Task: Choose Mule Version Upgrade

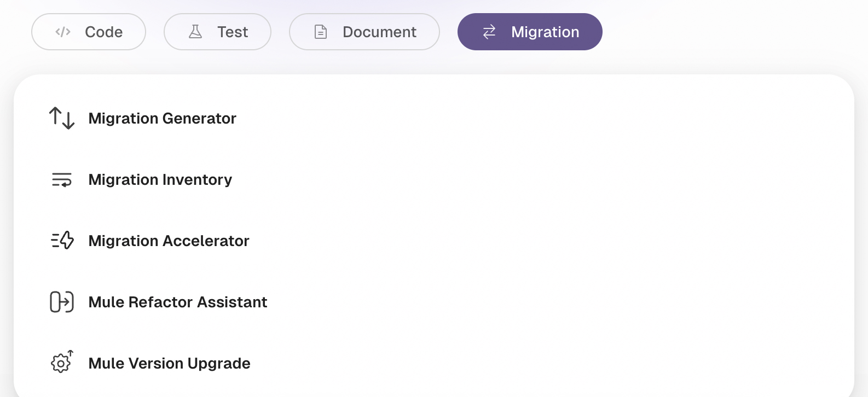Action: [x=170, y=363]
